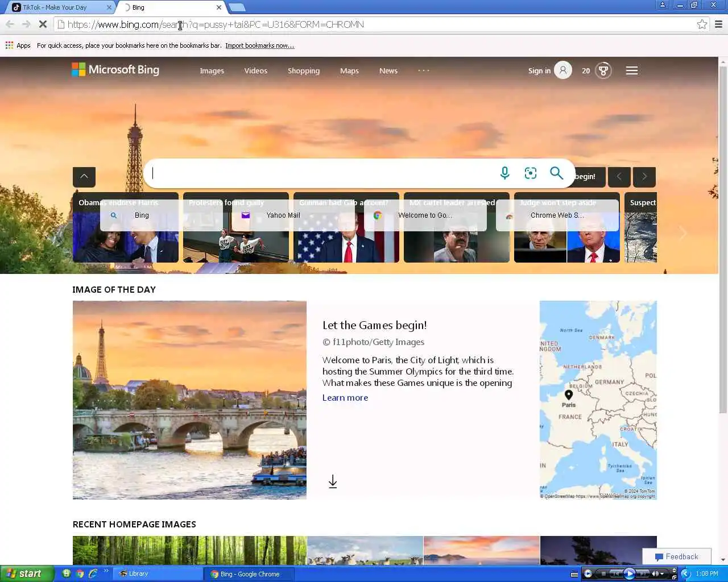Launch Chrome from quick launch bar
This screenshot has height=582, width=728.
click(x=80, y=574)
